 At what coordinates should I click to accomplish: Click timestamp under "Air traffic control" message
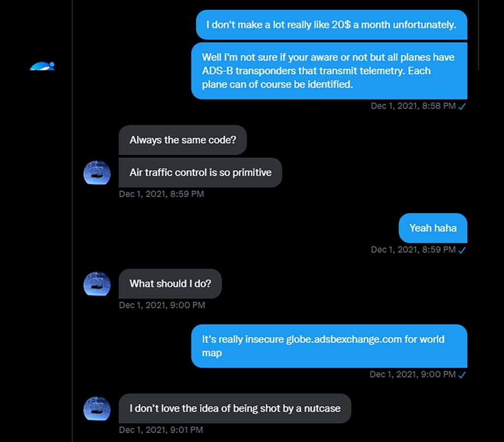[x=161, y=194]
